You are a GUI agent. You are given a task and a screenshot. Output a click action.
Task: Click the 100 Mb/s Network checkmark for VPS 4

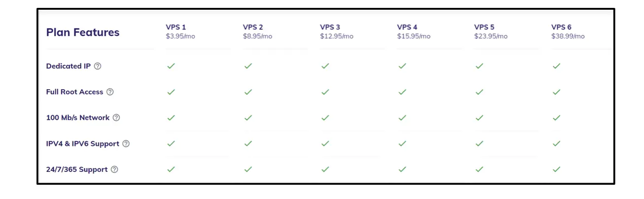point(402,118)
